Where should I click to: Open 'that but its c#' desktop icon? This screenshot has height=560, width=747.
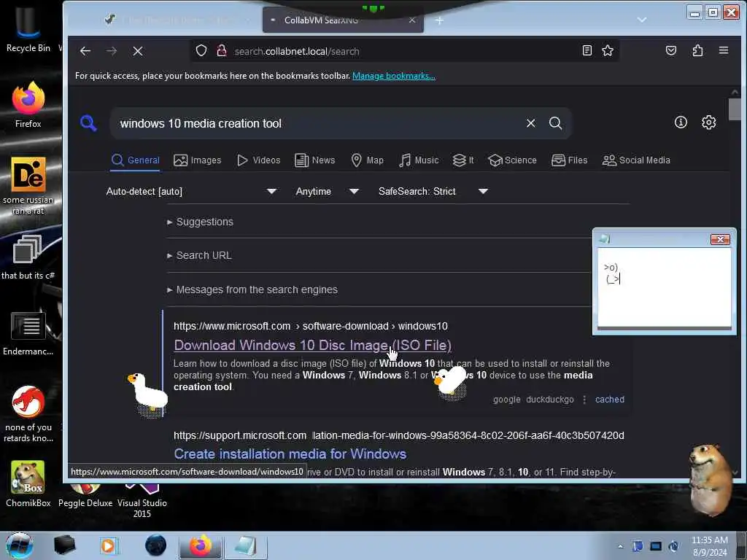pos(28,257)
